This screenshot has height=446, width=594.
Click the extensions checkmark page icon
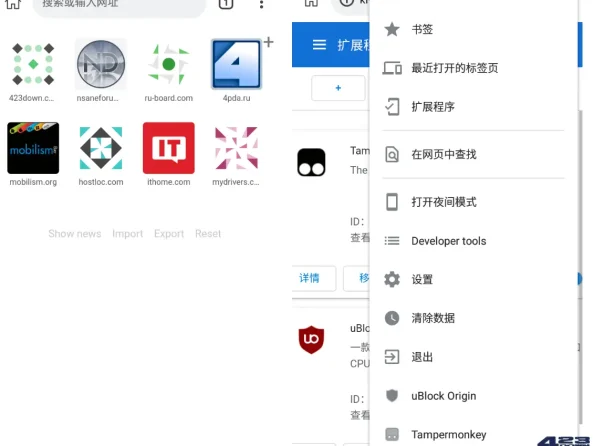click(392, 107)
